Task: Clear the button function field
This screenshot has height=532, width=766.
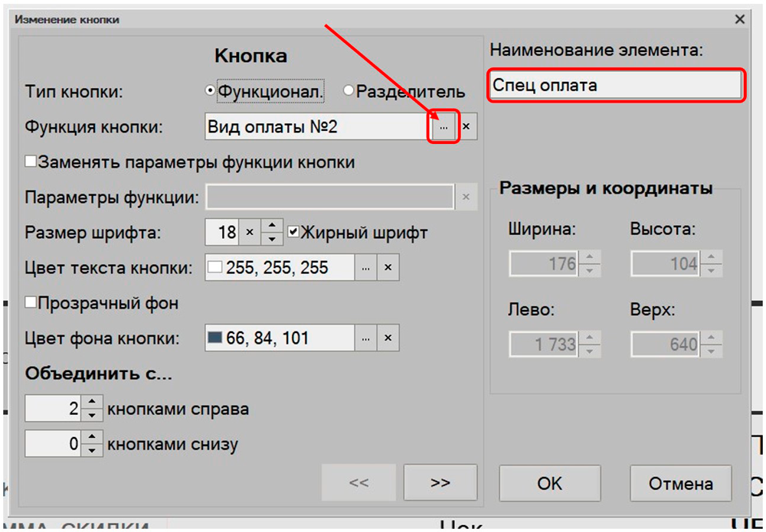Action: [466, 127]
